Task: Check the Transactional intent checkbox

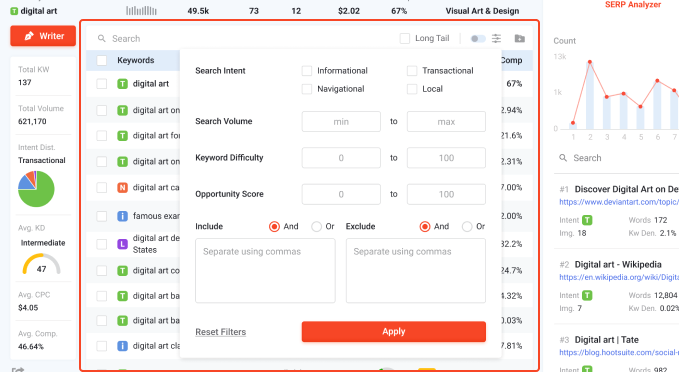Action: [412, 71]
